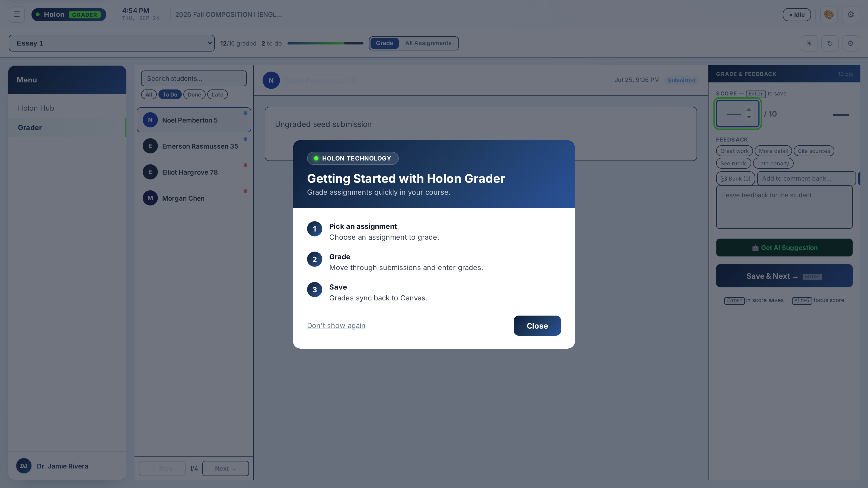Insert the More detail feedback chip
Screen dimensions: 868x488
773,151
